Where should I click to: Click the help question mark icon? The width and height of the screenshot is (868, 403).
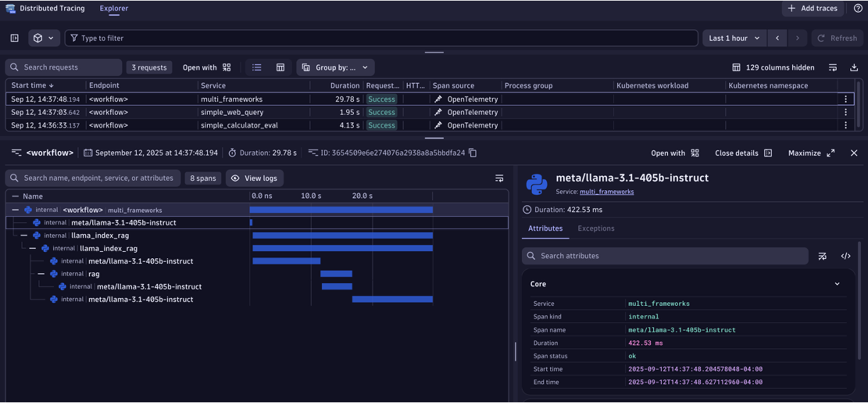coord(857,9)
